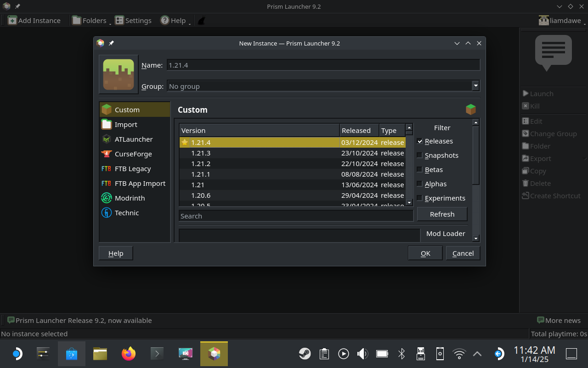Click Add Instance in the toolbar
Screen dimensions: 588x368
pyautogui.click(x=34, y=21)
